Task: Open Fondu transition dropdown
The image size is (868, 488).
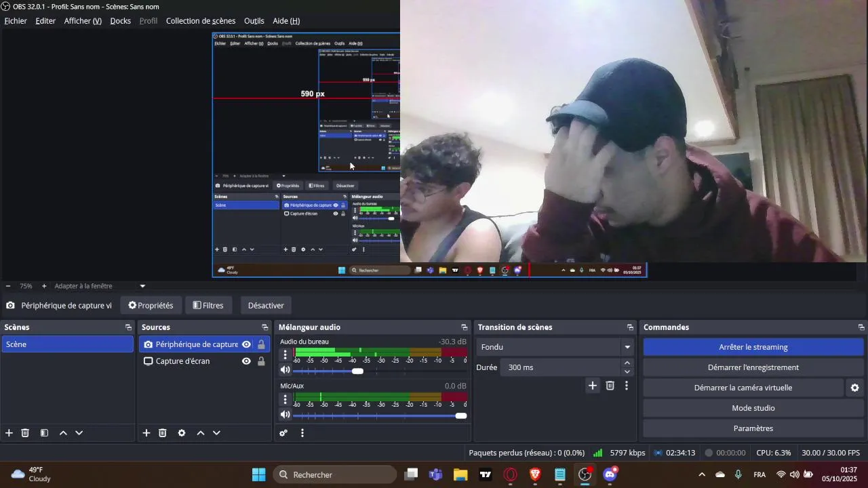Action: click(x=555, y=347)
